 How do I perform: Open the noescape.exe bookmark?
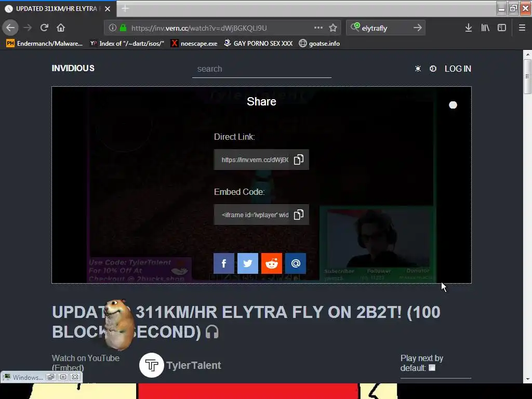(194, 44)
